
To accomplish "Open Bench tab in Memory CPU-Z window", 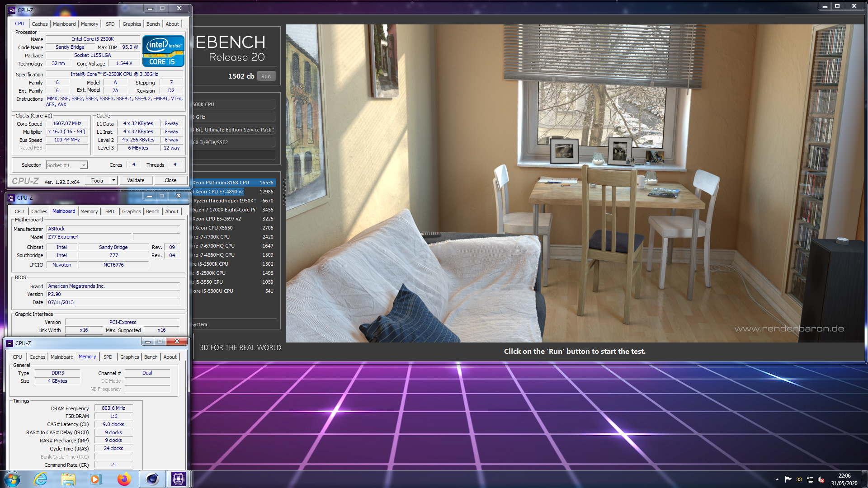I will pyautogui.click(x=151, y=357).
